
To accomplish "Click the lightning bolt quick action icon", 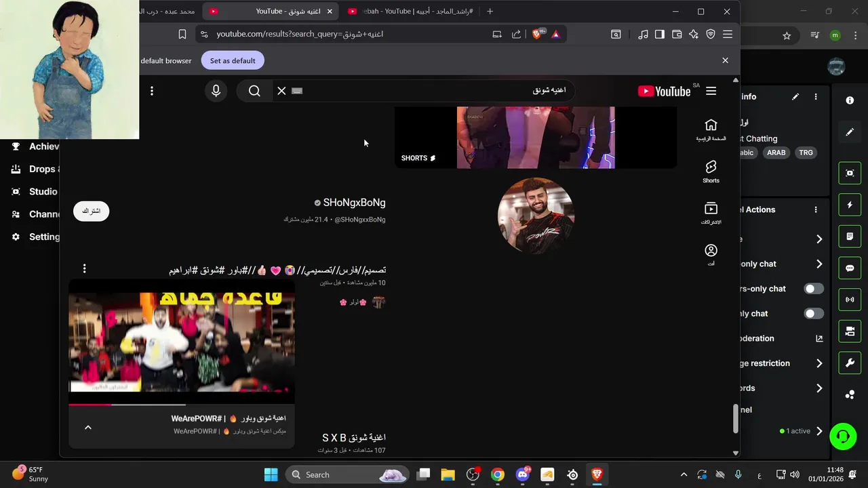I will [x=850, y=205].
